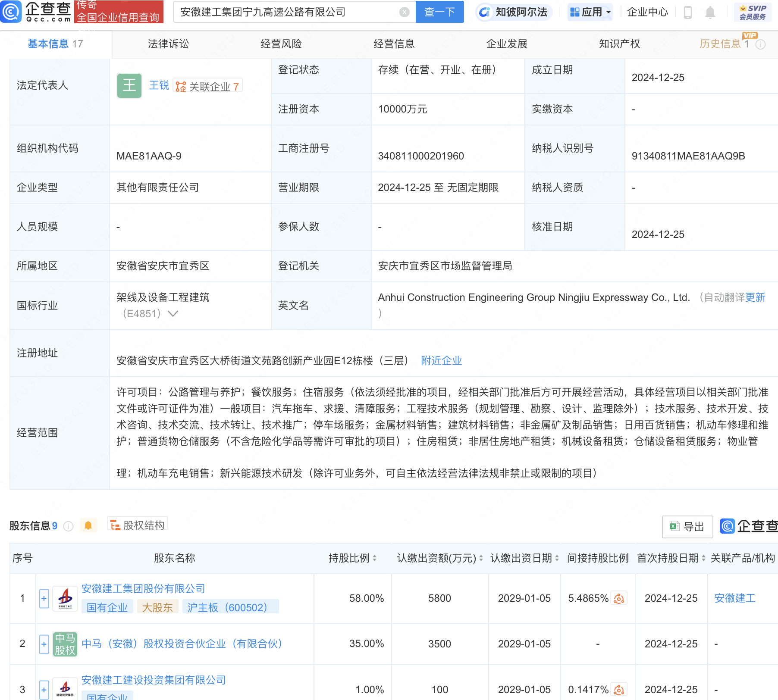Switch to 基本信息 tab

click(55, 44)
